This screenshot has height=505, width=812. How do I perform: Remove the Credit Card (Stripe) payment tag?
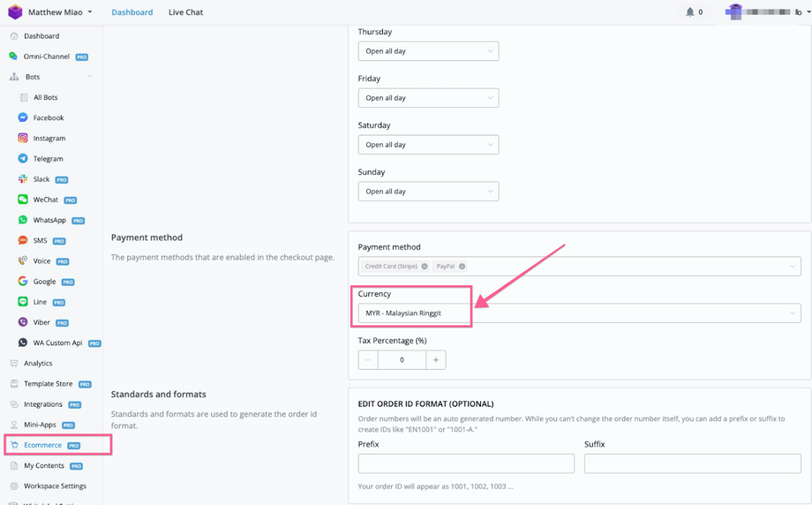point(425,267)
